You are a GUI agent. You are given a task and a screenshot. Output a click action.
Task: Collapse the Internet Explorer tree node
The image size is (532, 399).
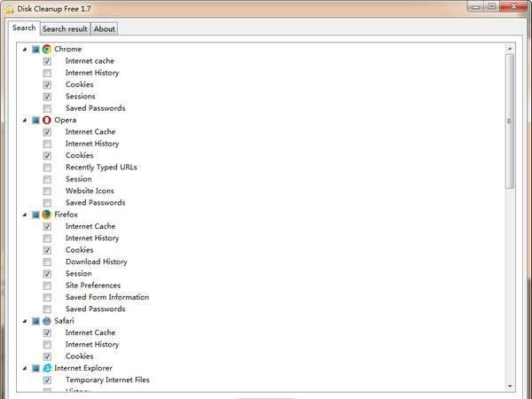pyautogui.click(x=25, y=369)
